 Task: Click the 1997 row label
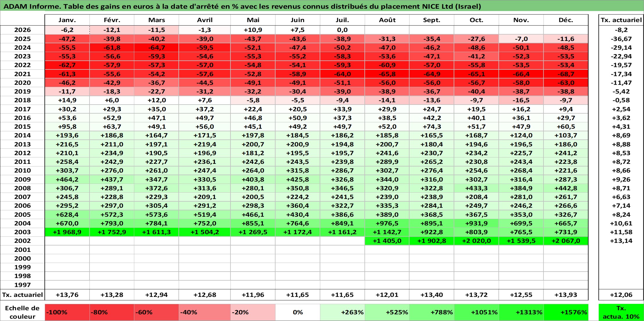[22, 285]
